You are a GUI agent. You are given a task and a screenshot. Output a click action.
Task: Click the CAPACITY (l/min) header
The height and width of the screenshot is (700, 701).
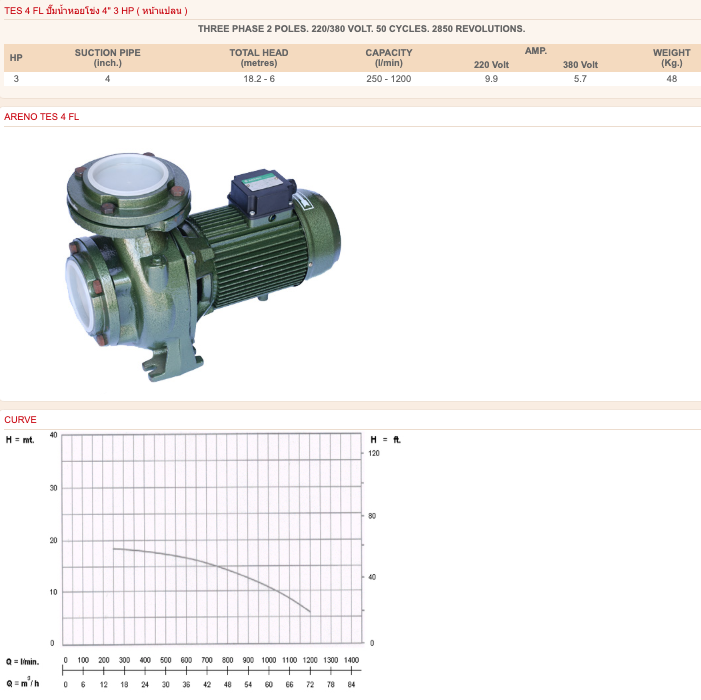pos(389,58)
